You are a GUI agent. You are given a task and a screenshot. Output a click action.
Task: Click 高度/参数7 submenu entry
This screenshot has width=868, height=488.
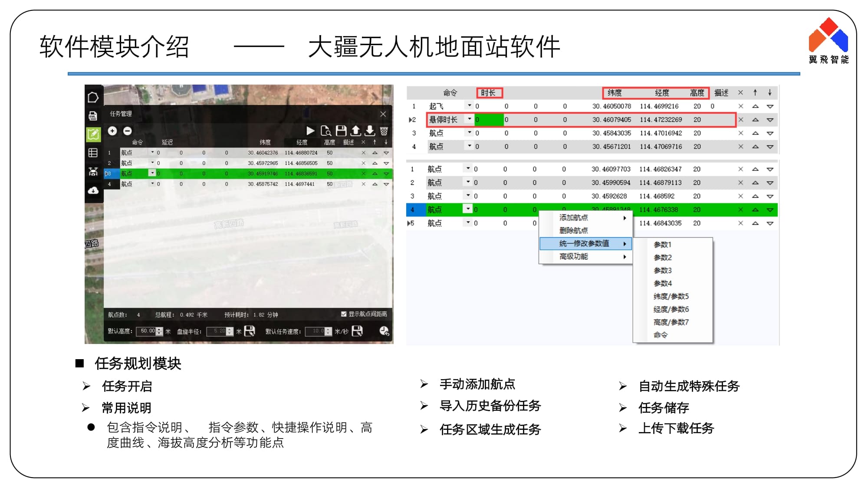pyautogui.click(x=671, y=322)
